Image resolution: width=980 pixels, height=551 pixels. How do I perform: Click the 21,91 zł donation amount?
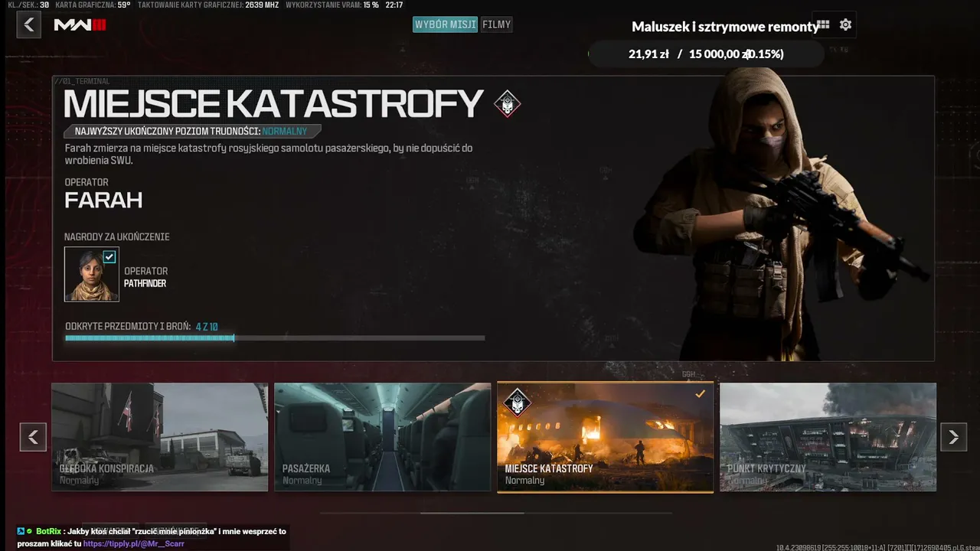648,54
